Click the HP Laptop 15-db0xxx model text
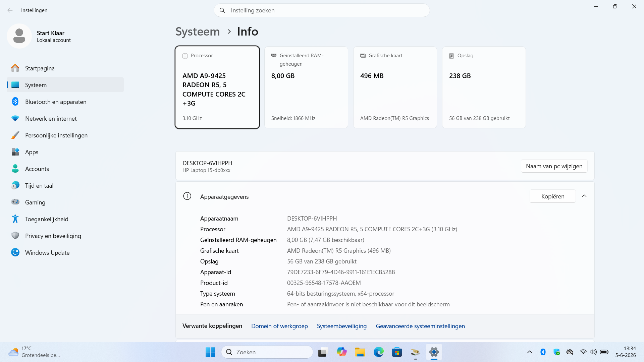This screenshot has height=362, width=644. tap(206, 170)
